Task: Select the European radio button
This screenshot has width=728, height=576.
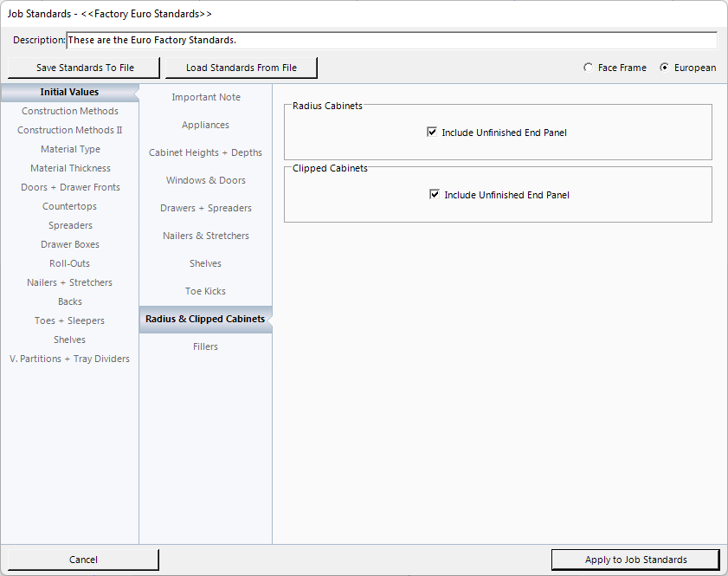Action: (x=665, y=68)
